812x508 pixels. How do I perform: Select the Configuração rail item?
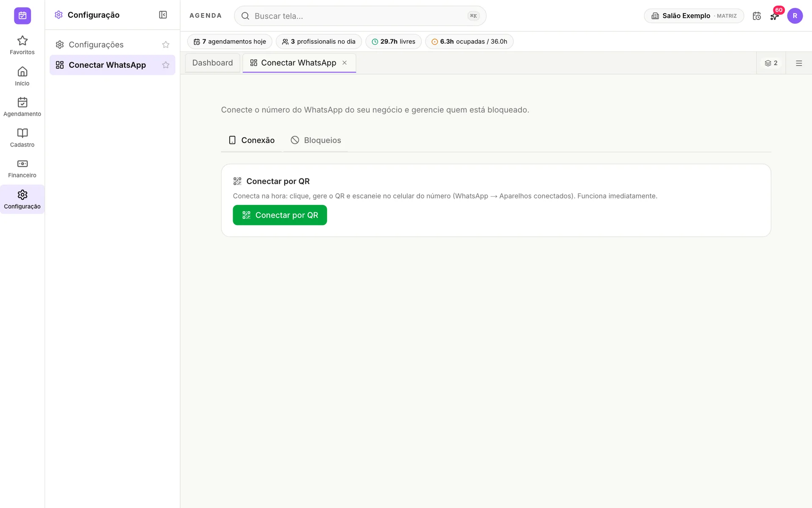click(22, 199)
